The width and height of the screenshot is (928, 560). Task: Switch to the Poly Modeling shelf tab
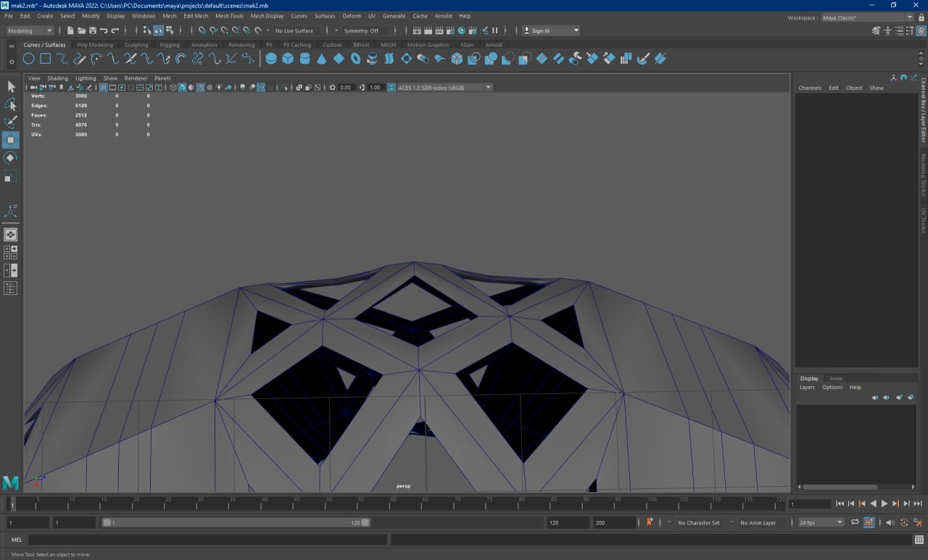(x=95, y=45)
